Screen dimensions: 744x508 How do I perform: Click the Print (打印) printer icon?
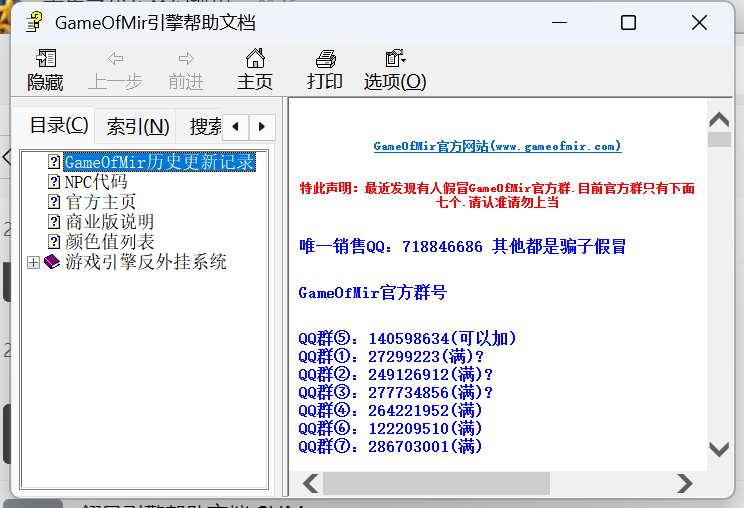pos(326,59)
